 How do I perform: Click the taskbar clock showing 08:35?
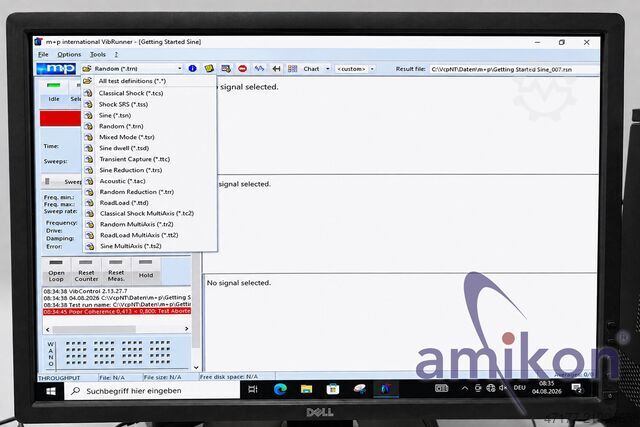pos(547,387)
